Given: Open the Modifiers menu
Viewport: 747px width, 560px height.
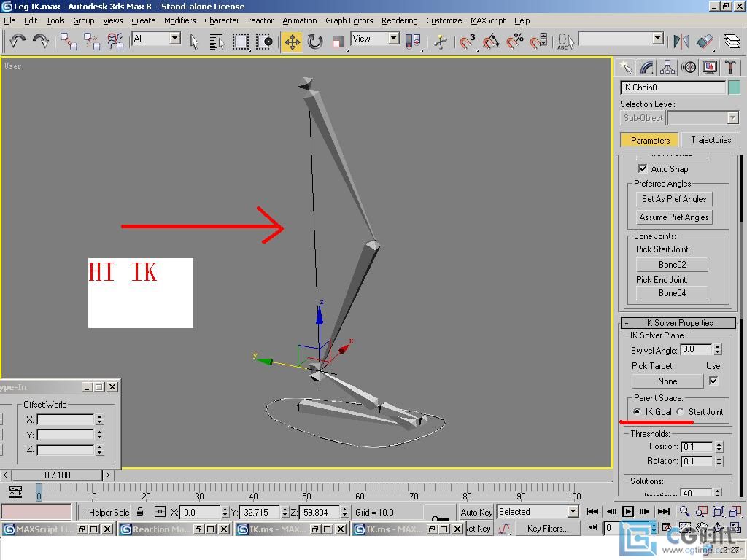Looking at the screenshot, I should click(179, 20).
